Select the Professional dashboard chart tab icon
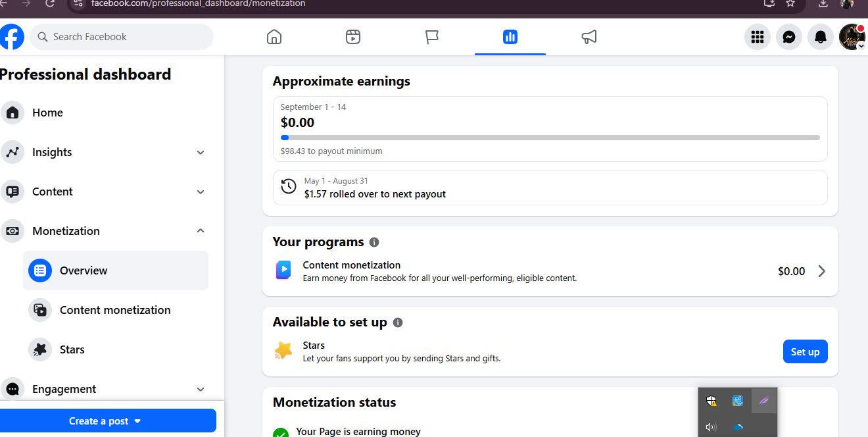The height and width of the screenshot is (437, 868). pos(510,37)
